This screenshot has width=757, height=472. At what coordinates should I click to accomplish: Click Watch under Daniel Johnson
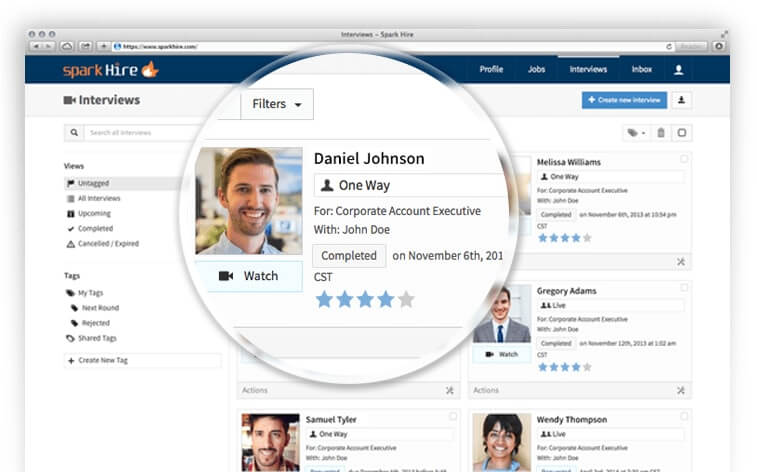[249, 276]
